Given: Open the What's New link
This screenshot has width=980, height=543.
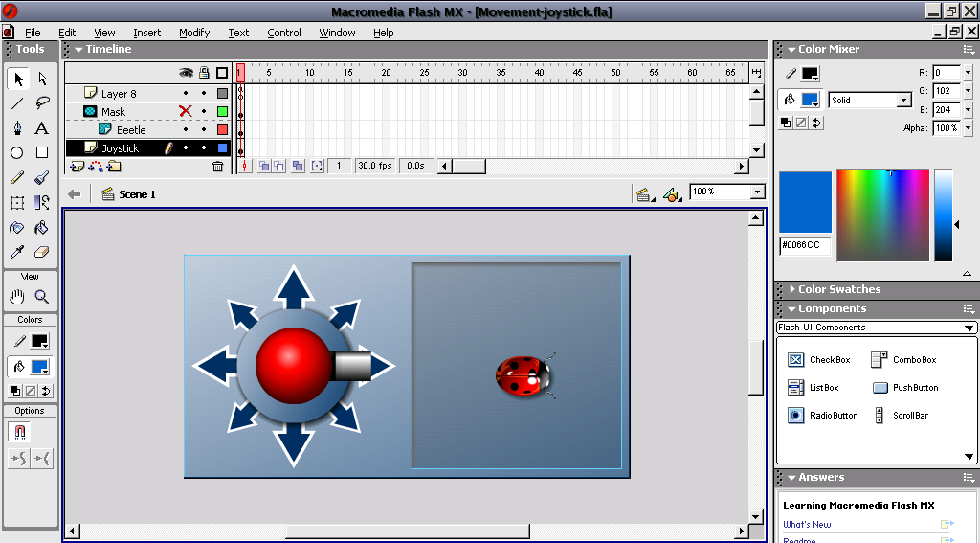Looking at the screenshot, I should 807,524.
